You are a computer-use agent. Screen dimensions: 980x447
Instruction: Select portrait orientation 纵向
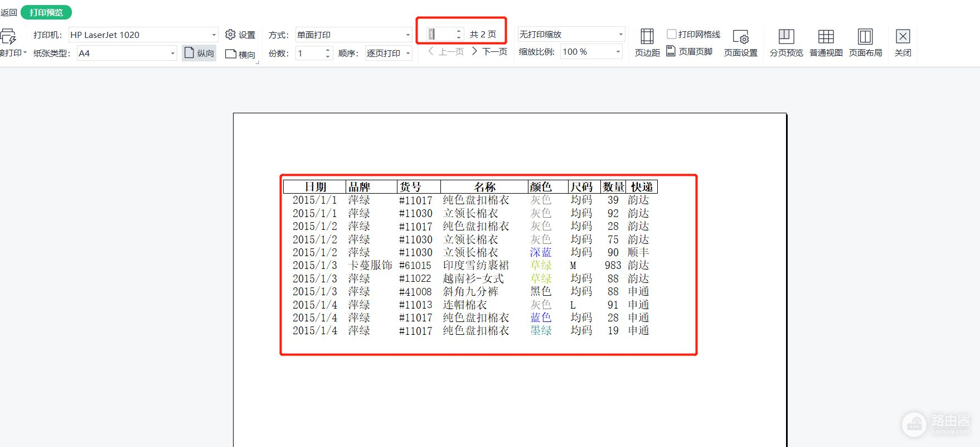[x=199, y=53]
